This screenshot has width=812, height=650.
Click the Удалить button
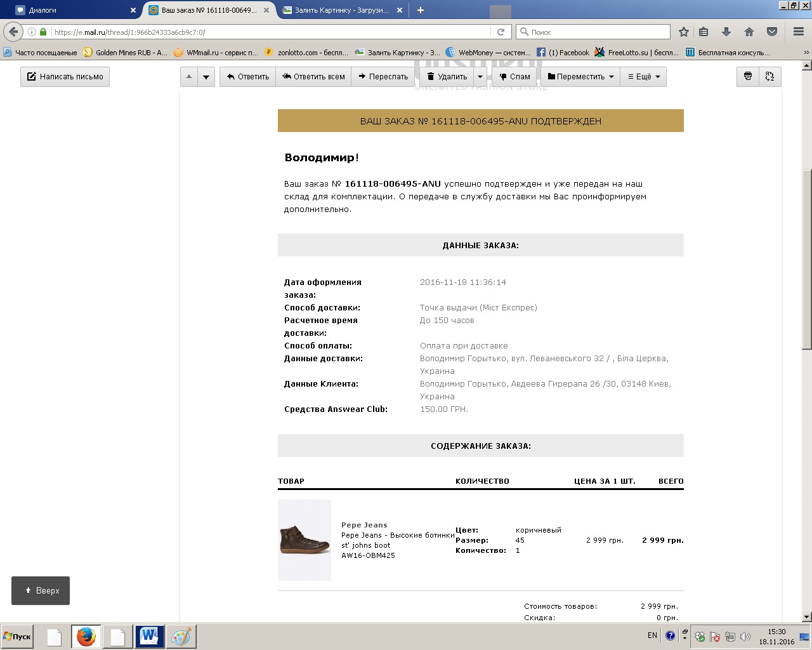(x=447, y=77)
